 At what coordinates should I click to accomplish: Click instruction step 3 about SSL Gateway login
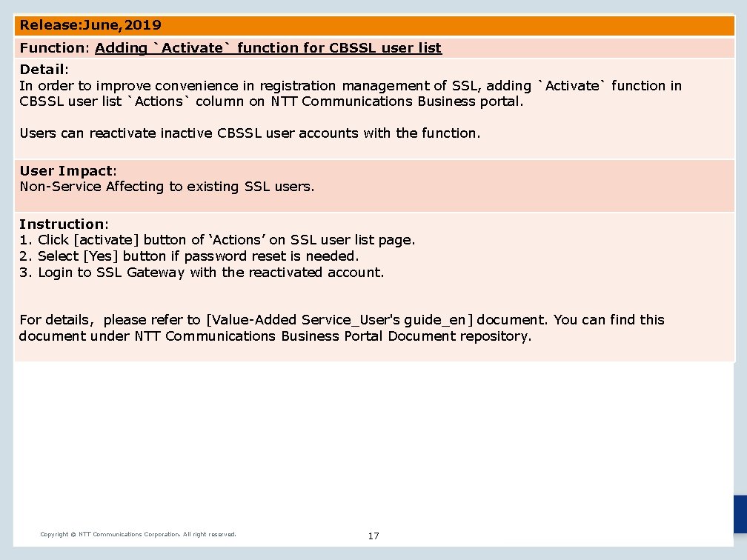202,273
